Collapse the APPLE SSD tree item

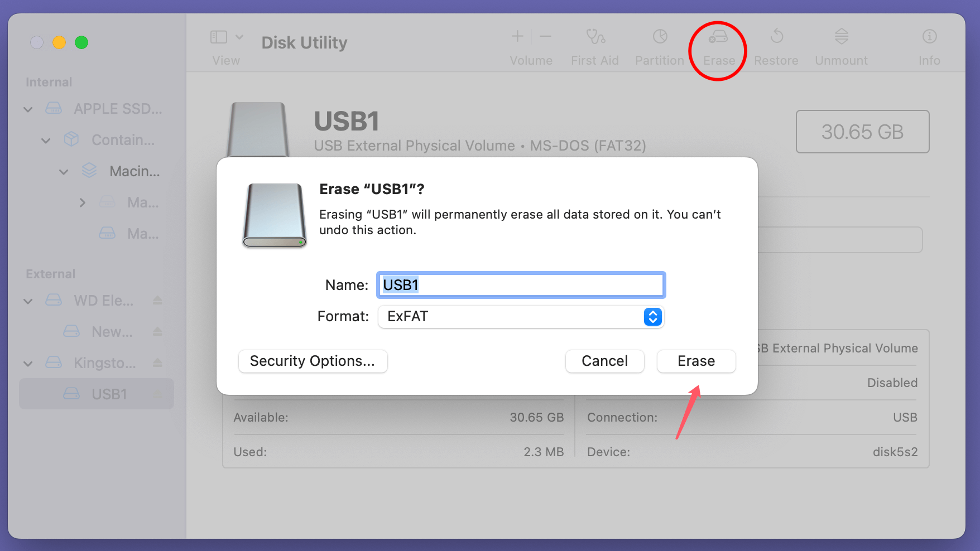point(28,109)
